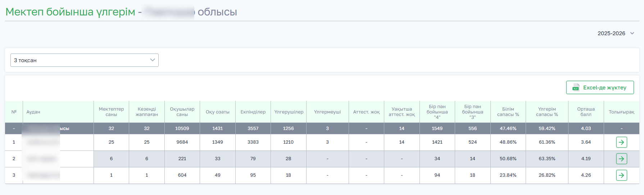Open the 3 тоқсан quarter dropdown
The width and height of the screenshot is (644, 195).
pos(84,60)
